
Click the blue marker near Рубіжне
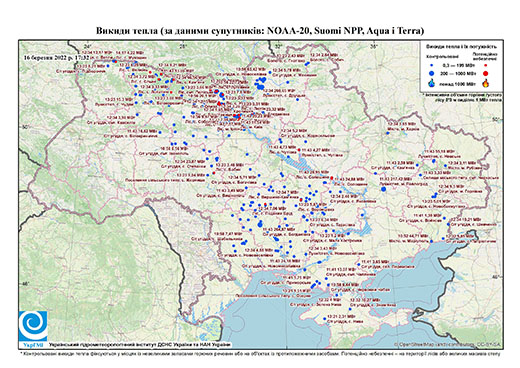point(446,166)
